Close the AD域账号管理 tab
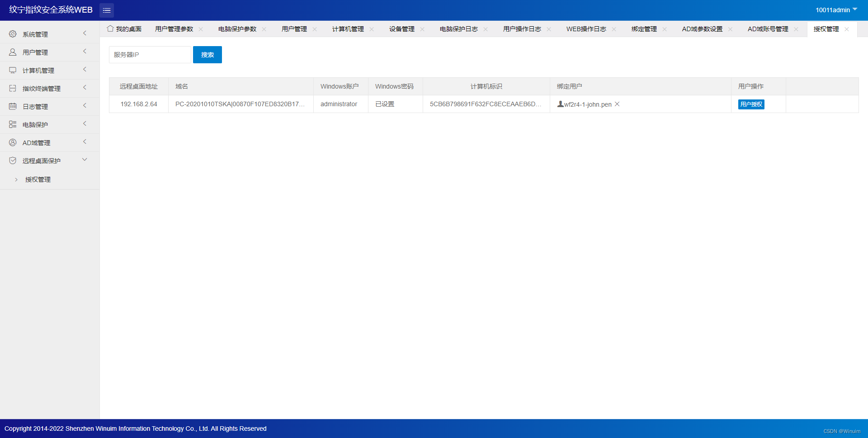The height and width of the screenshot is (438, 868). [x=796, y=29]
